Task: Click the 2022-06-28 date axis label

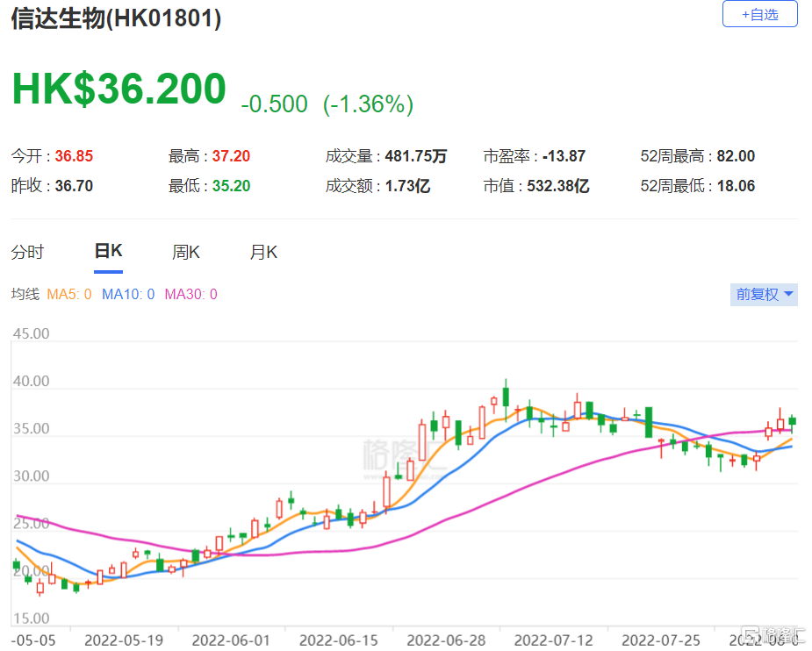Action: tap(446, 640)
